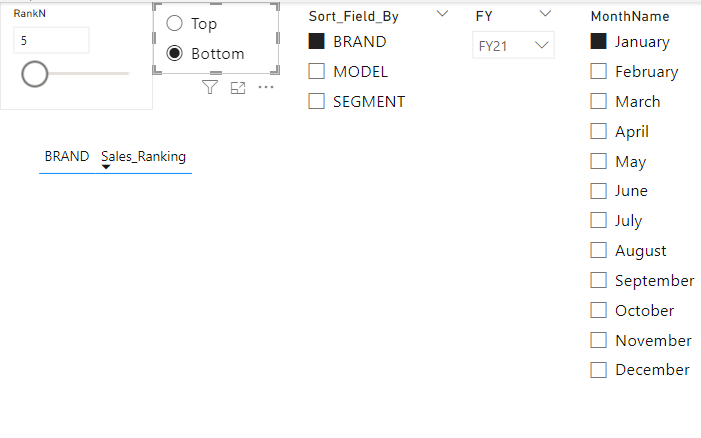Click the RankN slider handle
This screenshot has width=701, height=438.
coord(35,74)
